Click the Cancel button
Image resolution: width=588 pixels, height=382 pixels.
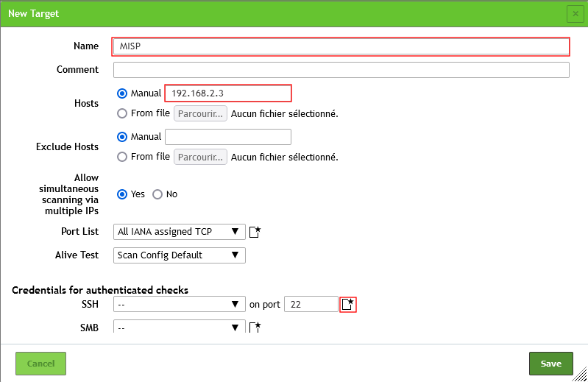40,364
